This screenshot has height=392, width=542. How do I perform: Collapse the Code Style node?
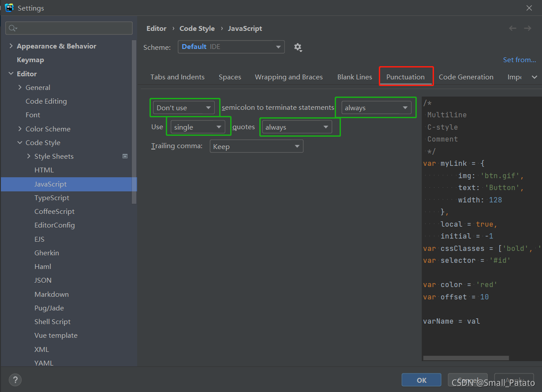20,142
